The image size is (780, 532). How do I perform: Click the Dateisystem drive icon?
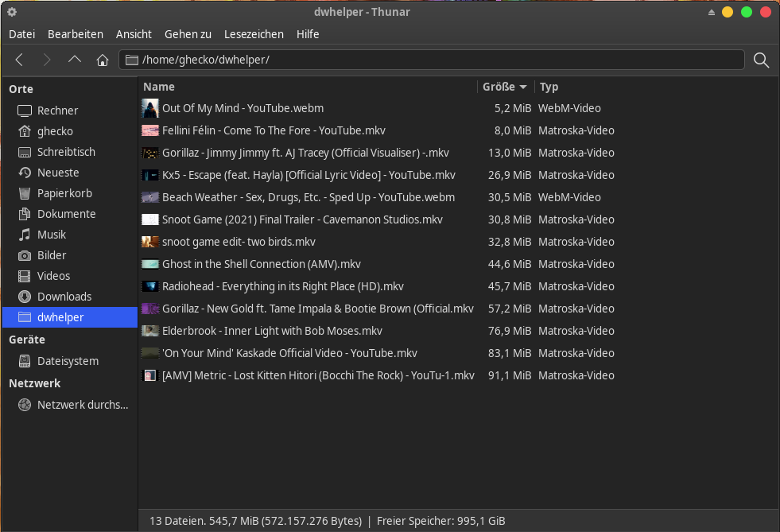(25, 361)
